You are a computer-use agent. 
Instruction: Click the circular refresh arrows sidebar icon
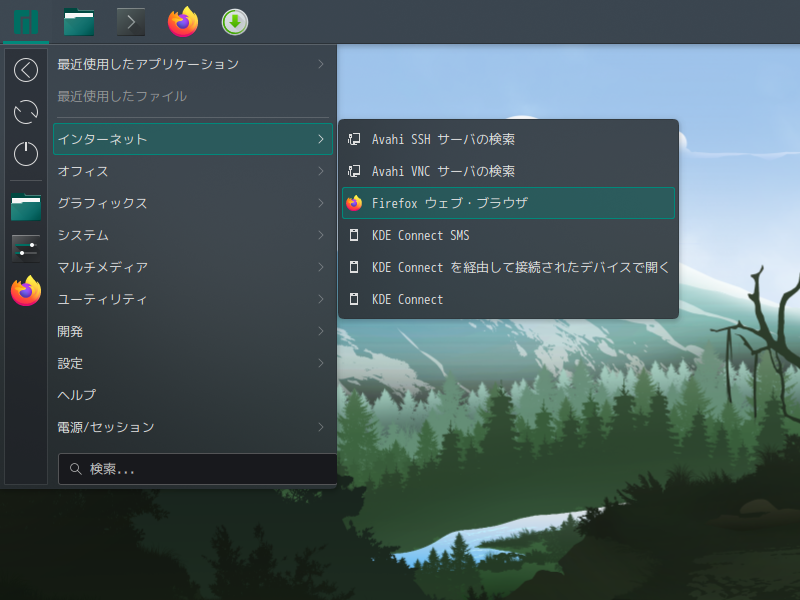[x=26, y=112]
